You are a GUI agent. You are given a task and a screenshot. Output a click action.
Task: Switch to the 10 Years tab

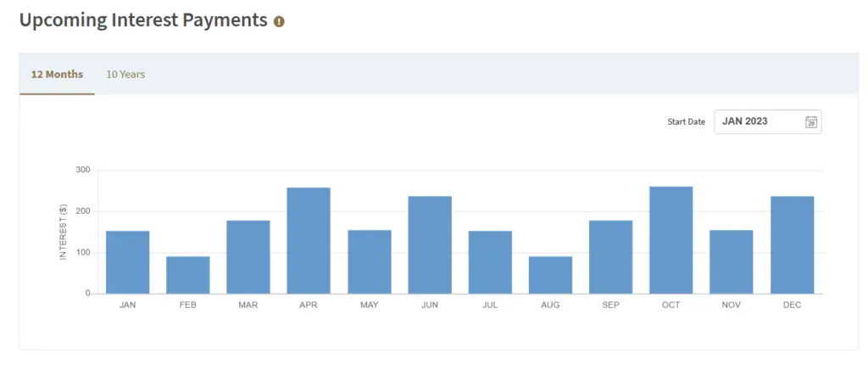(x=125, y=74)
